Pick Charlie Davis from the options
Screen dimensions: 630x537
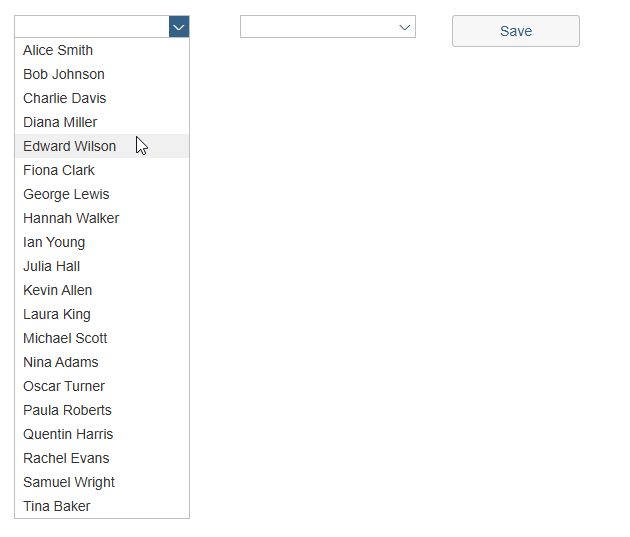(64, 98)
